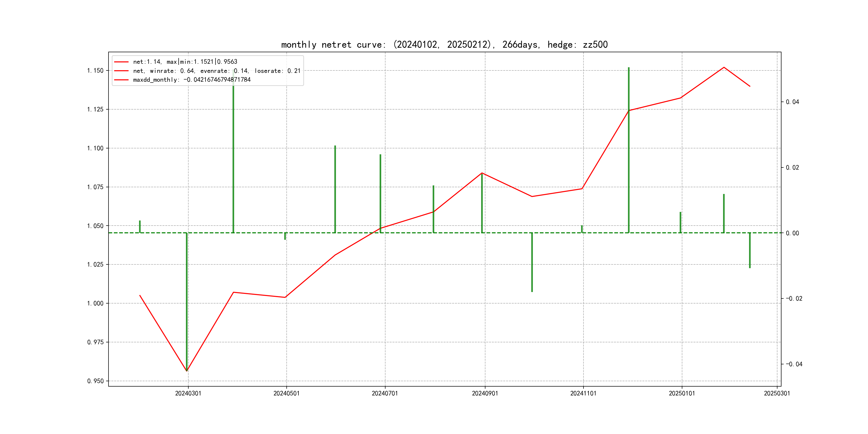Click the 1.000 left y-axis label
This screenshot has height=434, width=868.
[95, 303]
